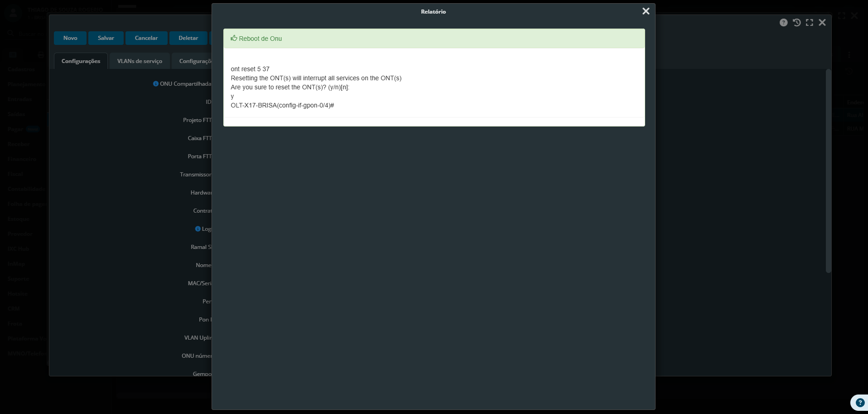Close the Relatório dialog
Viewport: 868px width, 414px height.
[x=646, y=11]
